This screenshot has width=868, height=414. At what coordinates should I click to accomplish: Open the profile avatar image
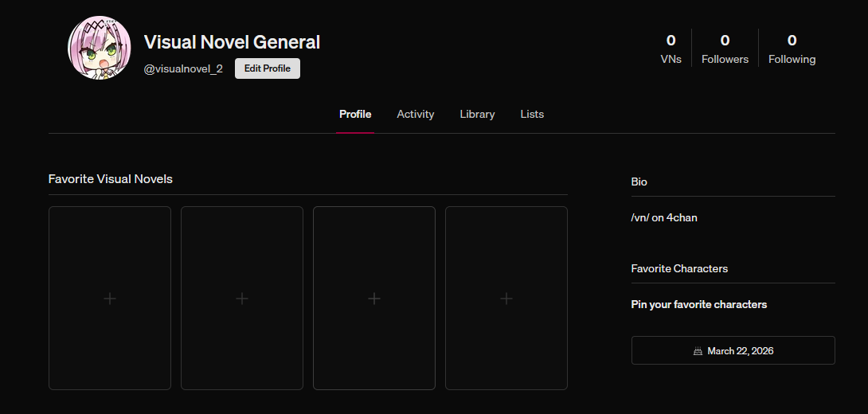click(x=99, y=48)
